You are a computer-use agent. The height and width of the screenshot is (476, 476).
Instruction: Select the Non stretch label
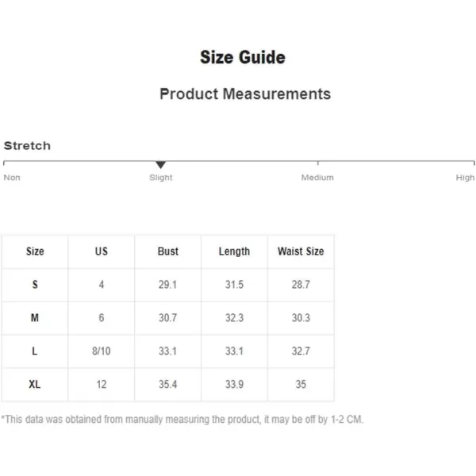(12, 178)
